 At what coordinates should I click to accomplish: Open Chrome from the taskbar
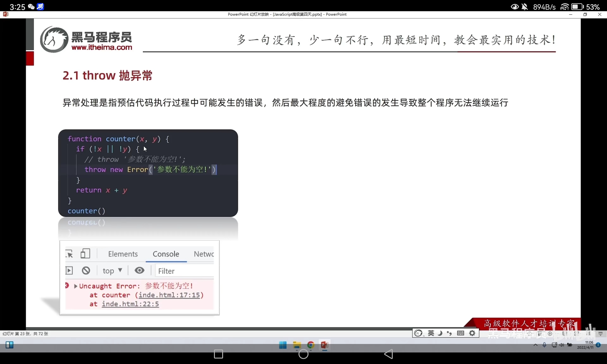click(310, 345)
